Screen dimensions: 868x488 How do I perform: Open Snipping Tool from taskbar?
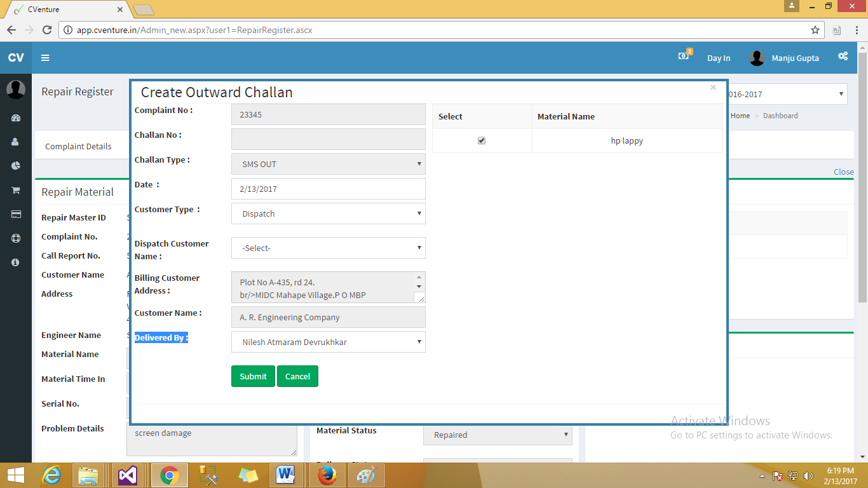click(x=208, y=475)
